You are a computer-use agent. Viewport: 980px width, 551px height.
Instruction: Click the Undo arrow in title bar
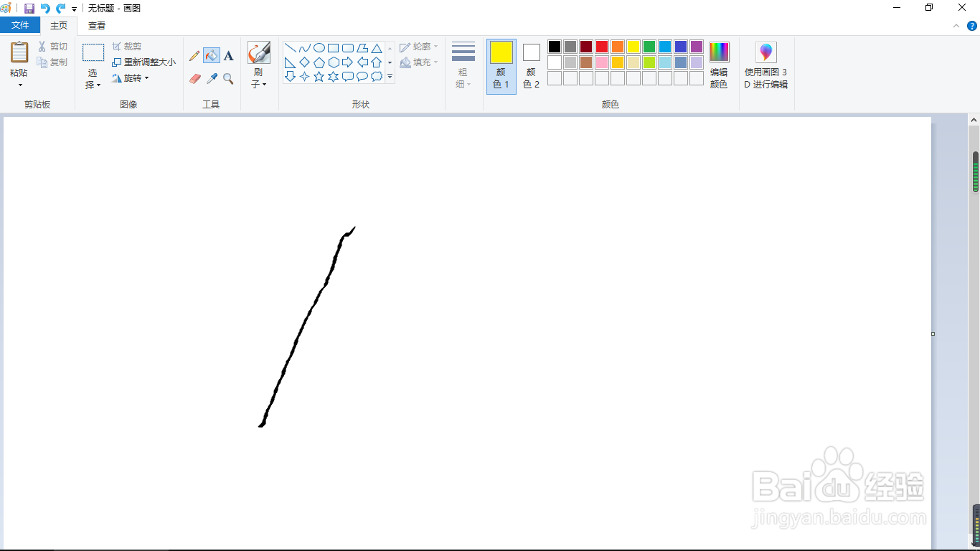pyautogui.click(x=45, y=8)
